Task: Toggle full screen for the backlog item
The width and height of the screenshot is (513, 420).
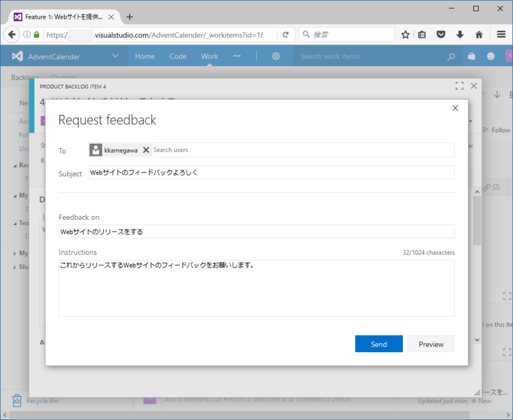Action: coord(459,86)
